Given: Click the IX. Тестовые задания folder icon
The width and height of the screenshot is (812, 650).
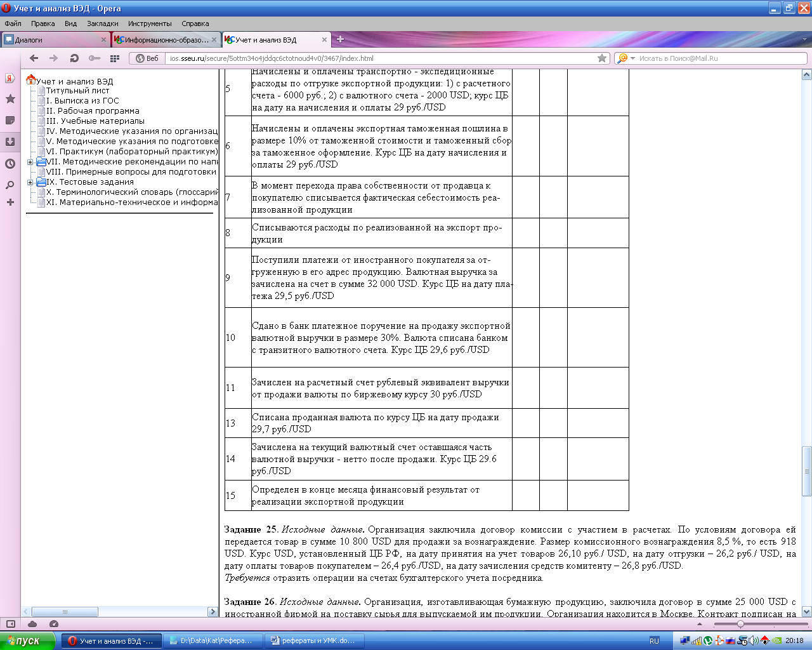Looking at the screenshot, I should (x=41, y=182).
